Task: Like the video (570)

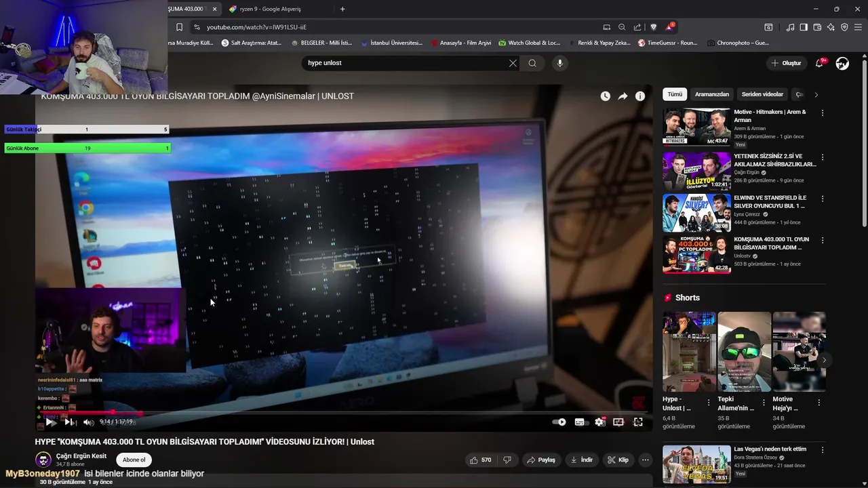Action: click(x=481, y=460)
